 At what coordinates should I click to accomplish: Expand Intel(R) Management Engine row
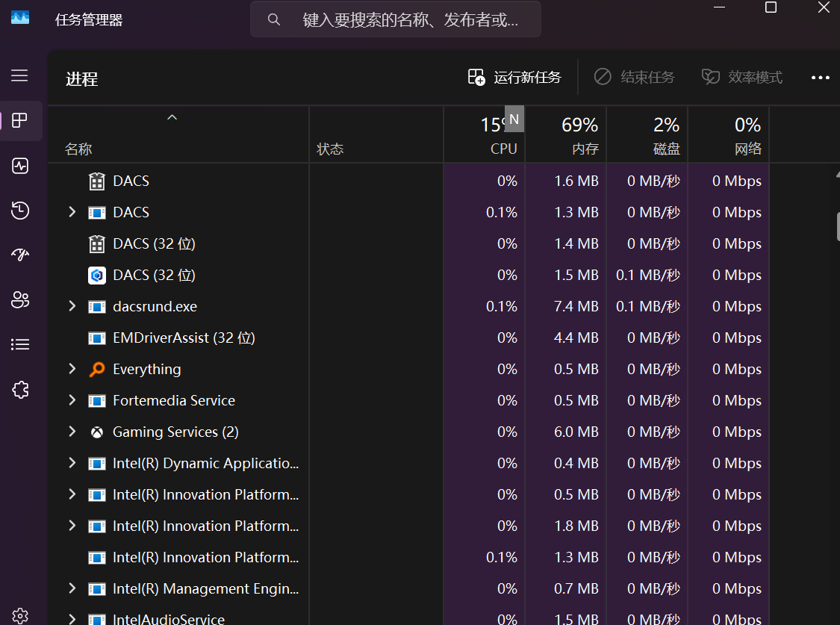(72, 588)
